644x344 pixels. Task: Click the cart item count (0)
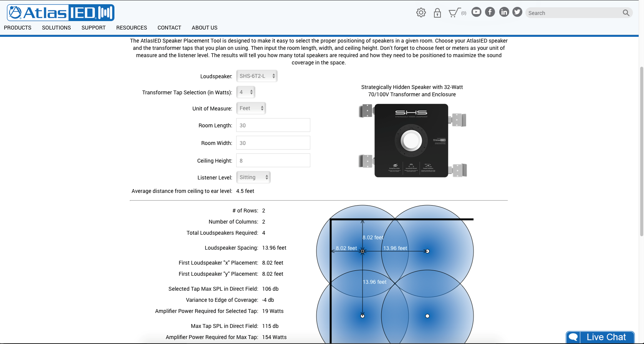click(x=464, y=13)
